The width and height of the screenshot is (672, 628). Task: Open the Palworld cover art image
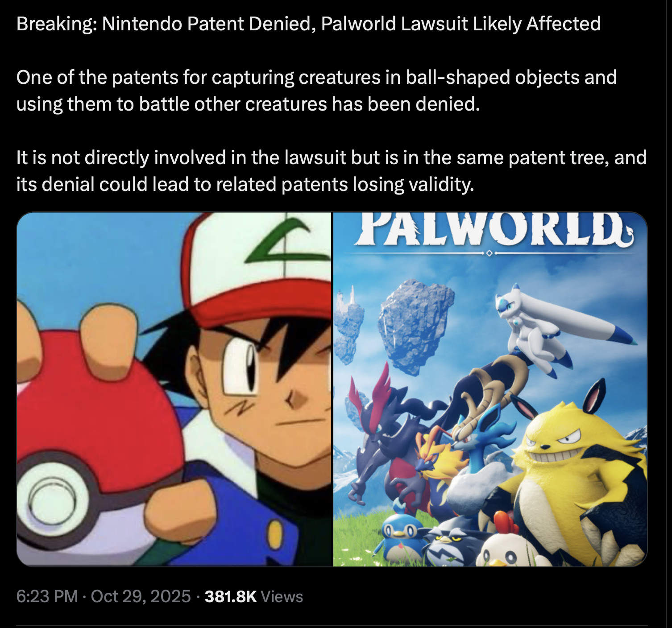click(490, 389)
